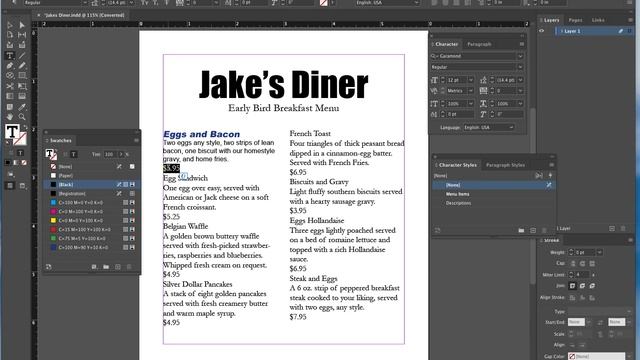Choose Butt Cap in Stroke panel
Viewport: 640px width, 360px height.
(573, 264)
